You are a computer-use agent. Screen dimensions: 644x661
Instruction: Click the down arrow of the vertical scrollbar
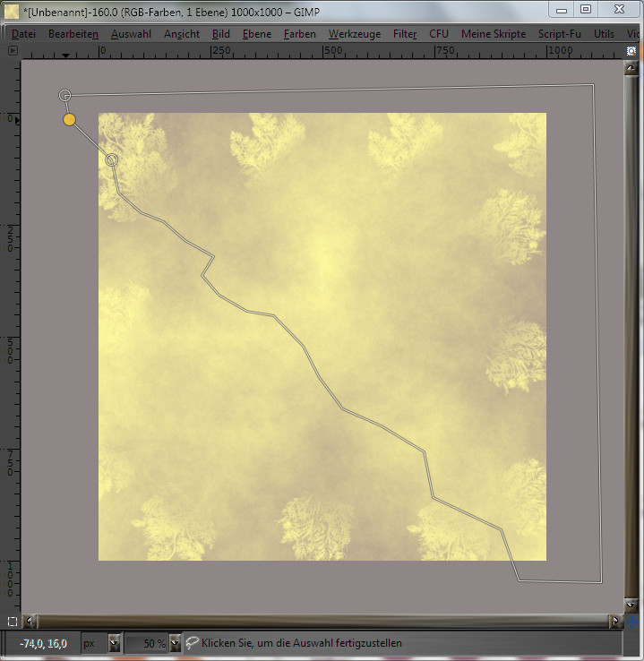(631, 605)
